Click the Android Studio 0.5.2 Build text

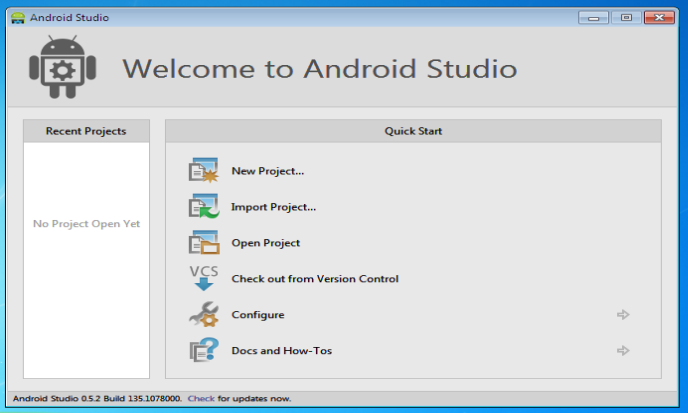click(x=97, y=399)
